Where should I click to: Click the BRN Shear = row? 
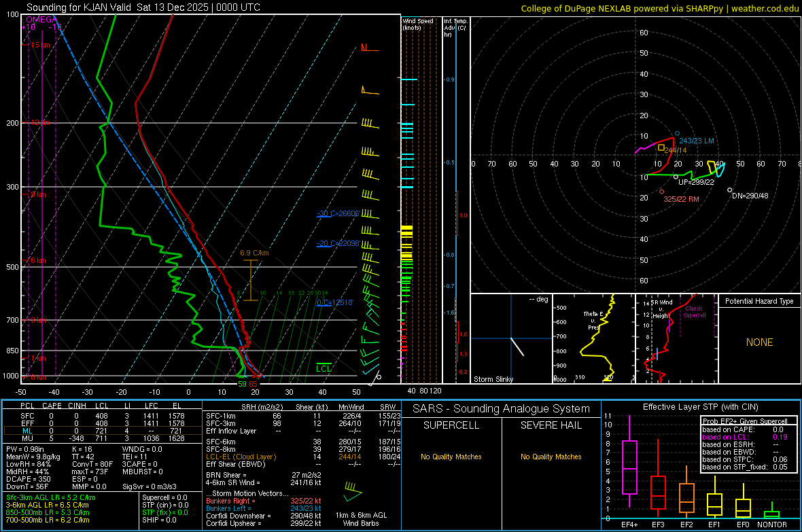[x=264, y=475]
